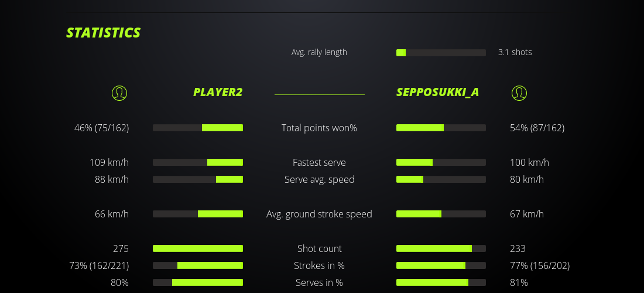The width and height of the screenshot is (644, 293).
Task: Select the PLAYER2 name heading
Action: point(218,92)
